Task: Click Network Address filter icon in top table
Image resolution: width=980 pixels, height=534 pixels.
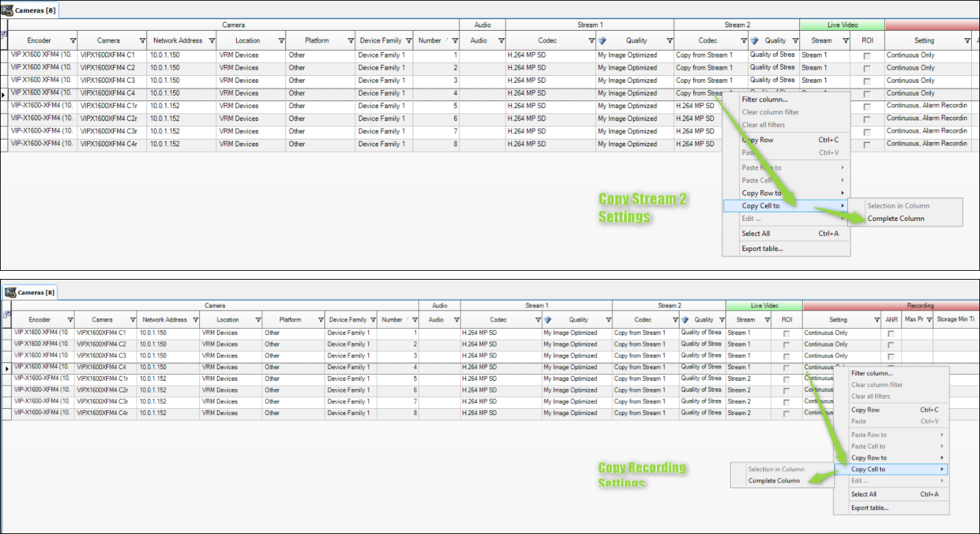Action: 211,41
